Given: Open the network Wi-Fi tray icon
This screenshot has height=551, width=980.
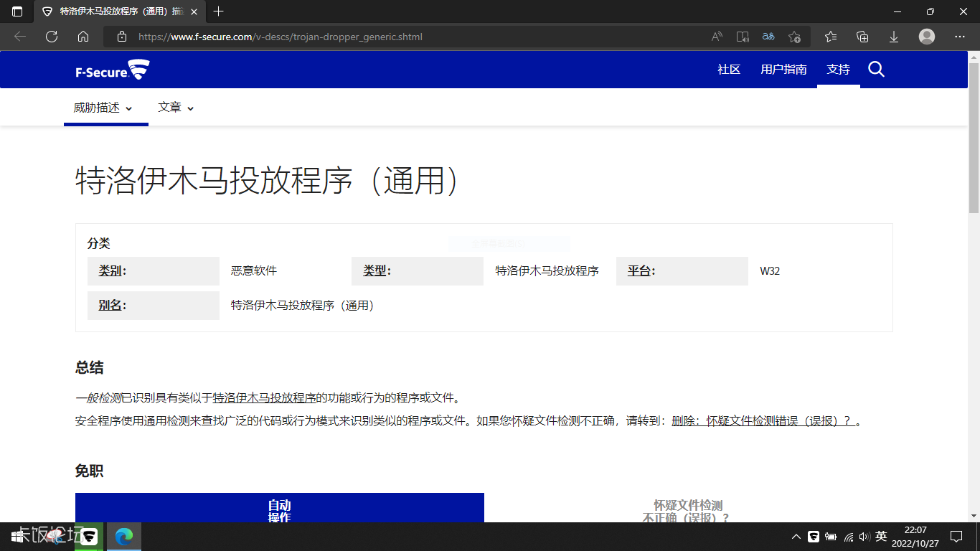Looking at the screenshot, I should tap(848, 537).
